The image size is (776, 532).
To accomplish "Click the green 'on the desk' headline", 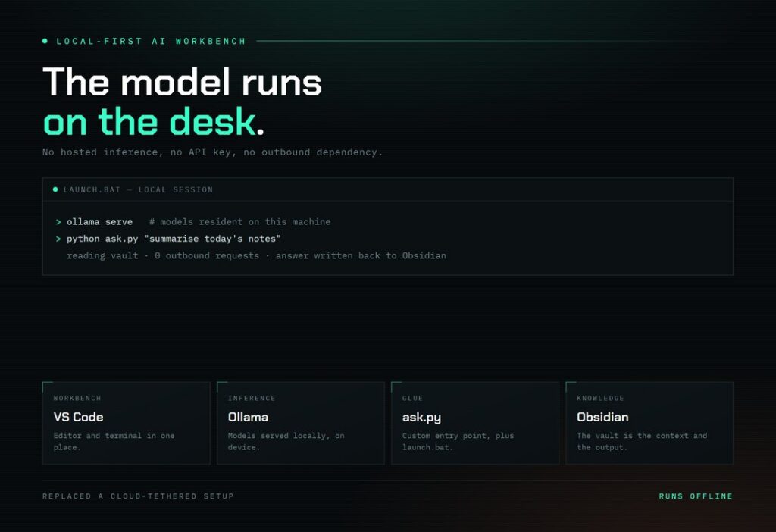I will point(149,122).
